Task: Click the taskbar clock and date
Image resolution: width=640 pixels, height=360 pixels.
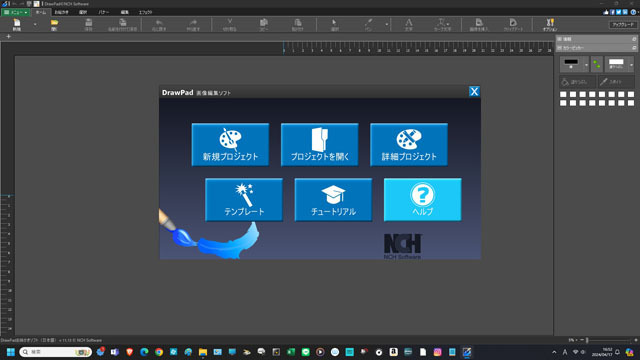Action: (x=602, y=352)
